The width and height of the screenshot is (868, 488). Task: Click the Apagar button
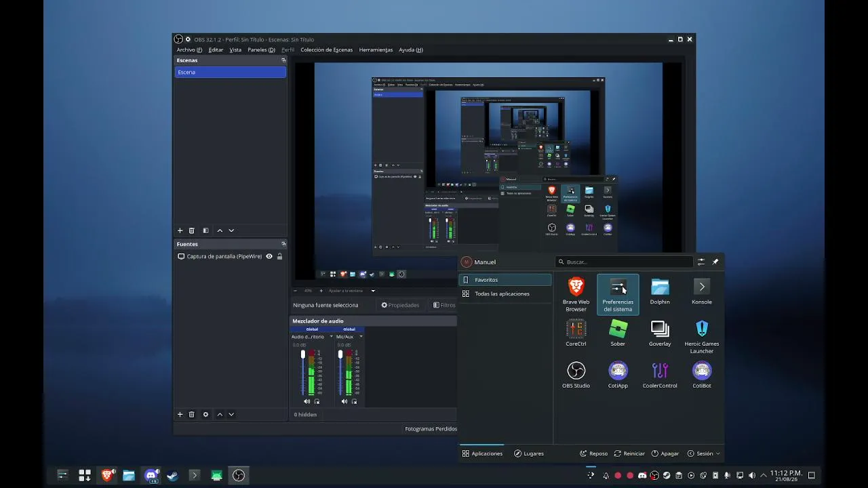coord(665,453)
